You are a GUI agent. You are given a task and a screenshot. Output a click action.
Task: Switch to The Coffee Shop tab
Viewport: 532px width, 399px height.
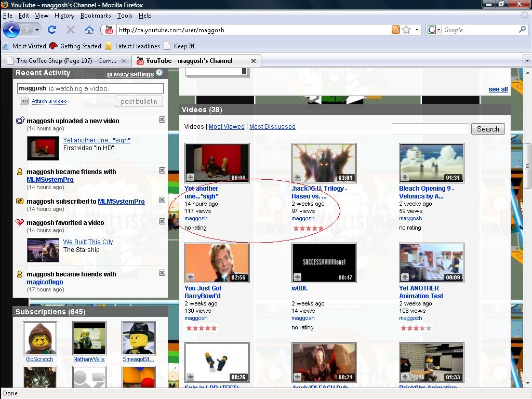coord(65,61)
